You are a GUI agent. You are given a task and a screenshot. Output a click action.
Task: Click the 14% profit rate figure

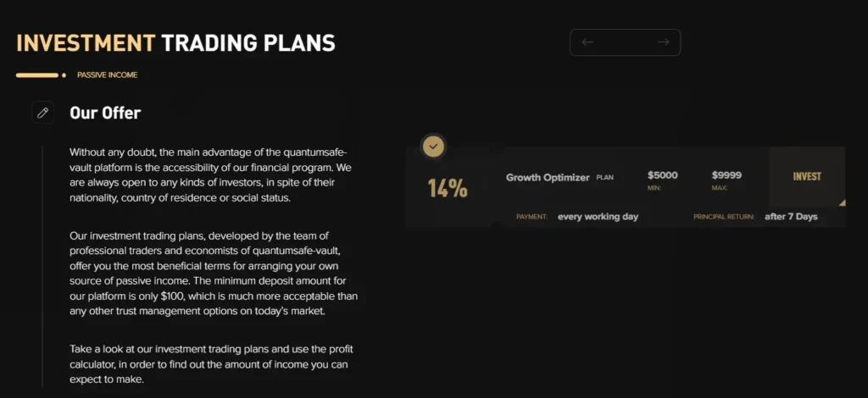[x=448, y=187]
